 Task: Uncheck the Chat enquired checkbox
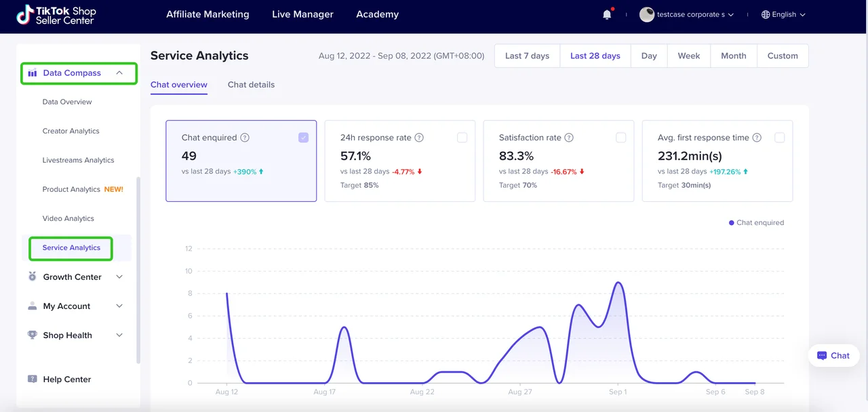(303, 138)
